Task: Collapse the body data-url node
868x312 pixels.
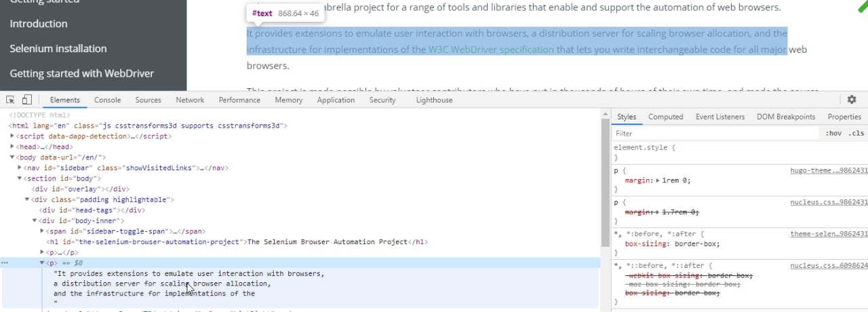Action: pos(12,157)
